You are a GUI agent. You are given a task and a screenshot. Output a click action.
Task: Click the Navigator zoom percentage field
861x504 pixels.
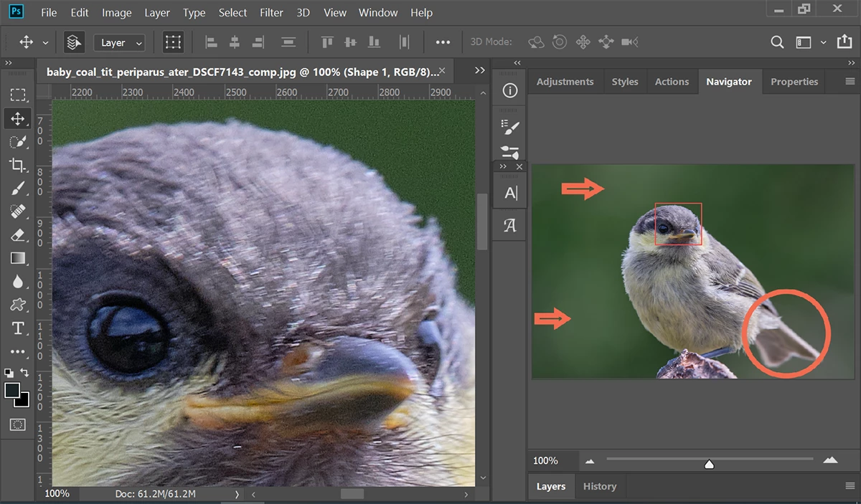tap(546, 460)
